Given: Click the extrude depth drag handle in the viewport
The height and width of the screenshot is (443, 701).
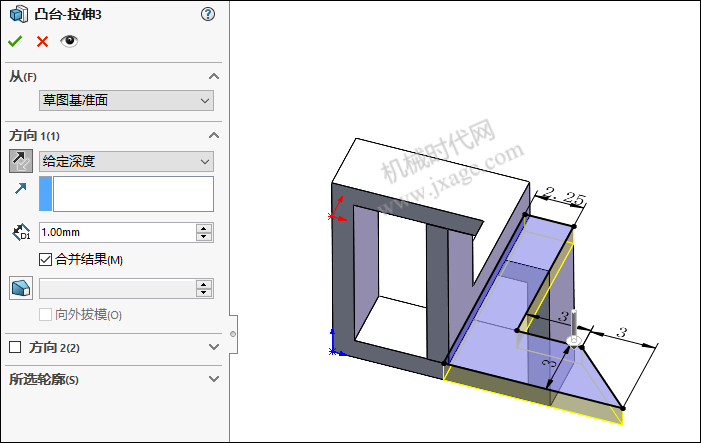Looking at the screenshot, I should point(574,329).
